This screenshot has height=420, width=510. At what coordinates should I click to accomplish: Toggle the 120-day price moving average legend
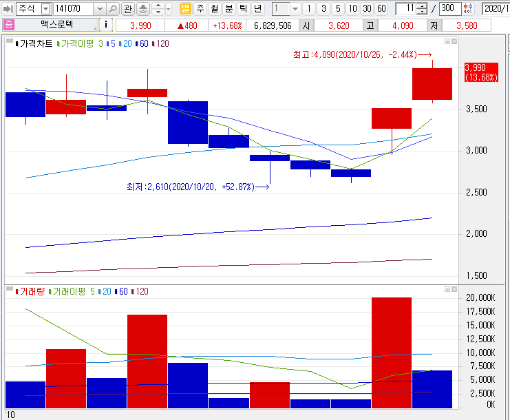(160, 43)
